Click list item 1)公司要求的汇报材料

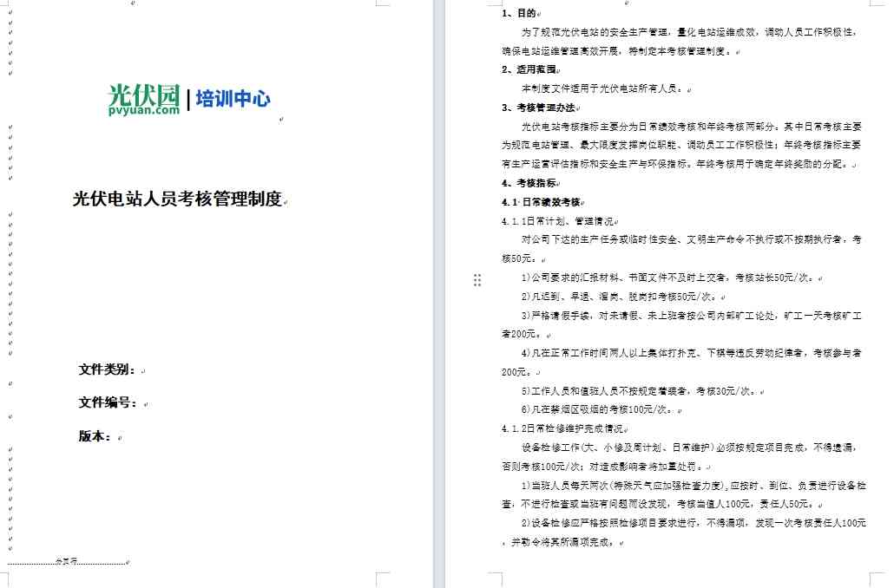click(669, 278)
